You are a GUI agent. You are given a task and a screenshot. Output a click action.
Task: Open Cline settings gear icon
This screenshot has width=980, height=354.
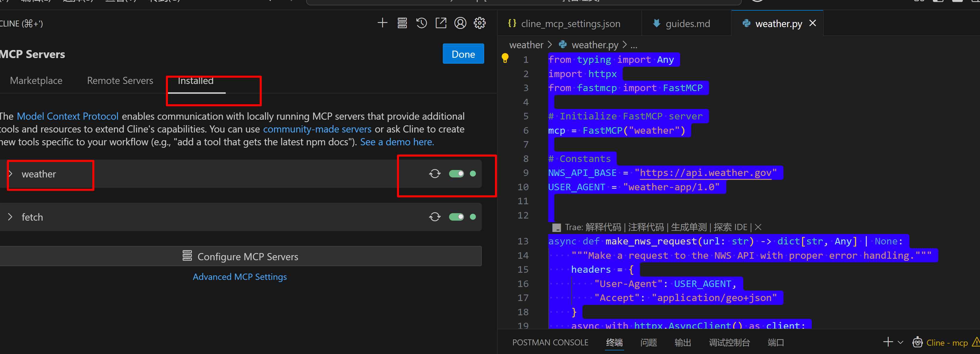480,23
